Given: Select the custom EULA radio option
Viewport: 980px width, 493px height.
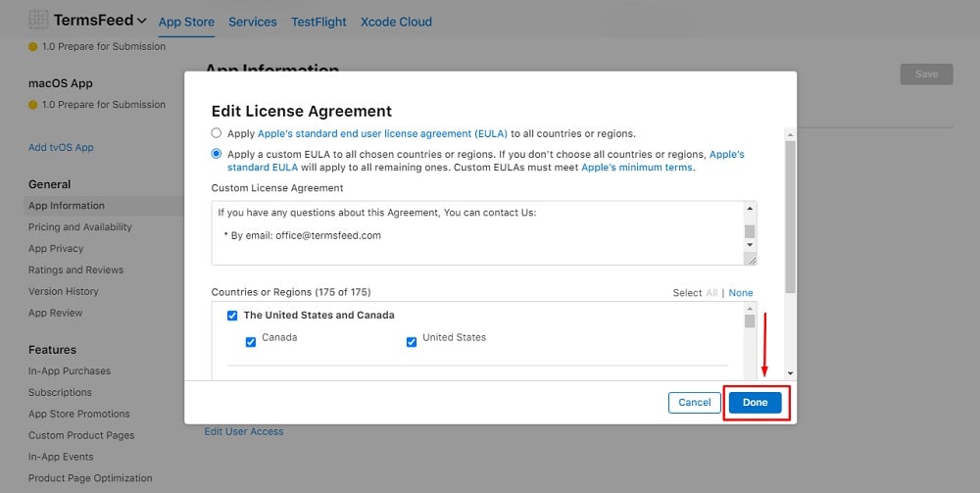Looking at the screenshot, I should click(x=217, y=154).
